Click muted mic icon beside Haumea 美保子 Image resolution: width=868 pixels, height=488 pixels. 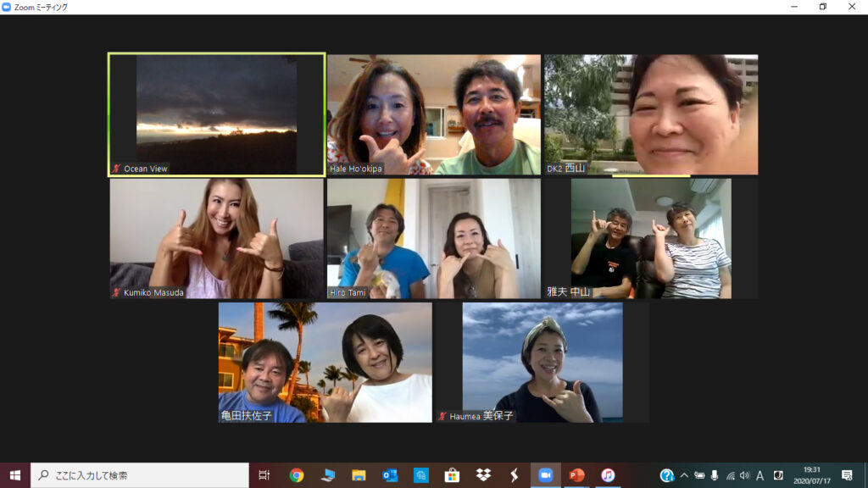point(442,416)
